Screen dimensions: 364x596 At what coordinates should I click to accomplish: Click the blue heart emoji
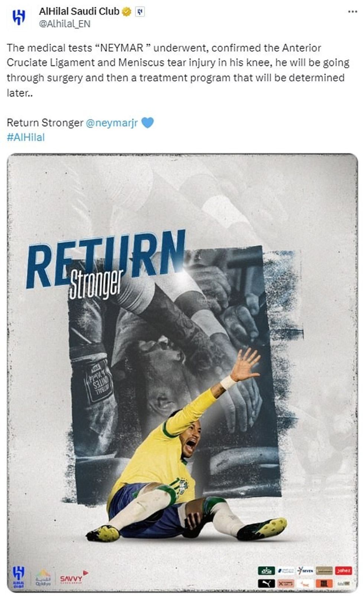(x=147, y=123)
